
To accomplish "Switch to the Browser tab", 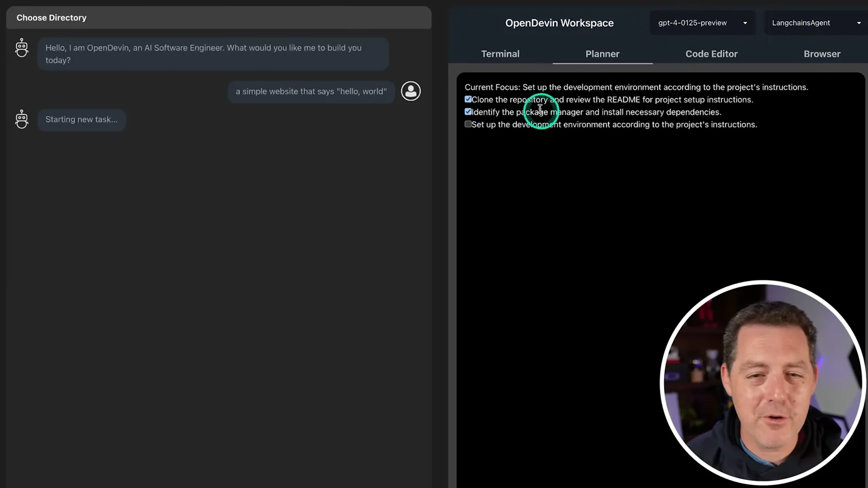I will coord(822,54).
